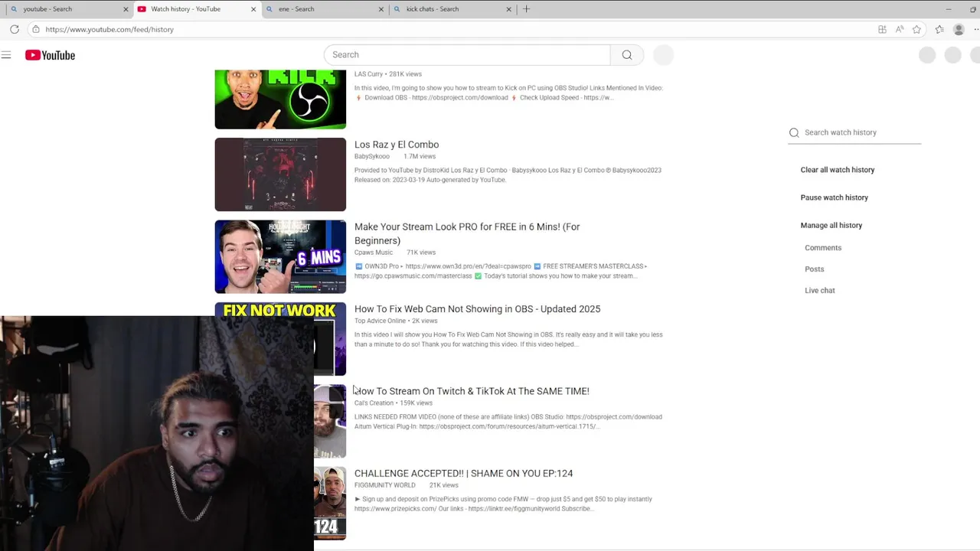Switch to the 'kick chats - Search' tab
980x551 pixels.
point(451,9)
